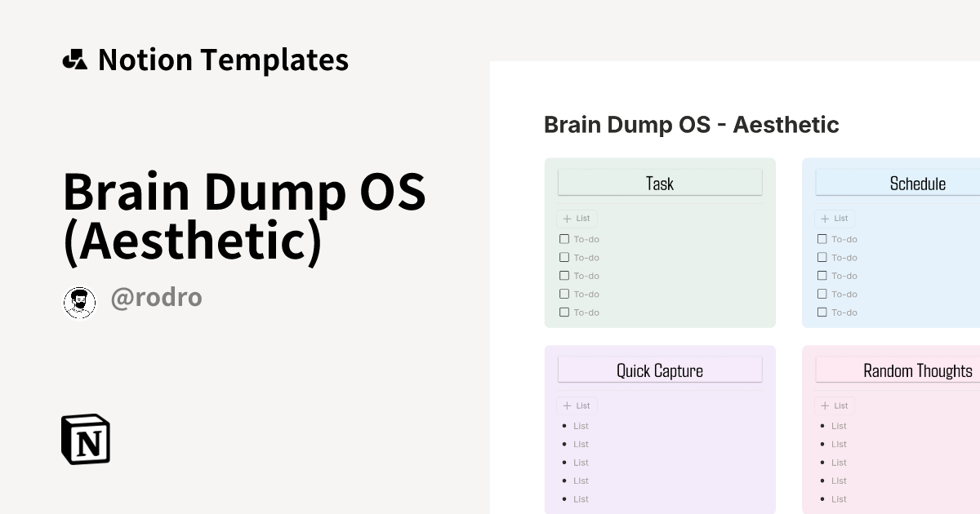Click the Notion logo icon
Image resolution: width=980 pixels, height=514 pixels.
(86, 440)
